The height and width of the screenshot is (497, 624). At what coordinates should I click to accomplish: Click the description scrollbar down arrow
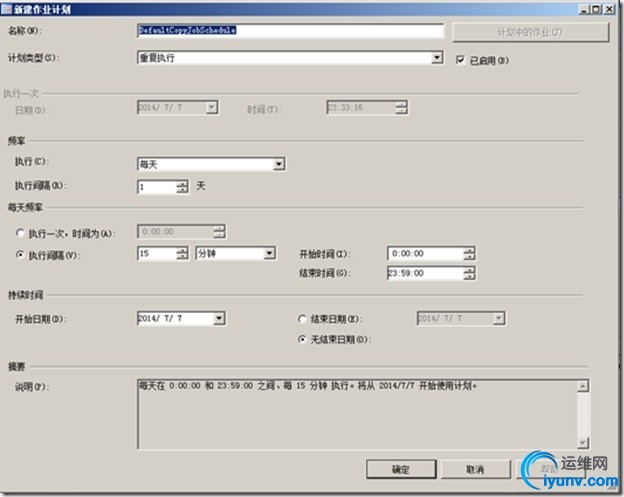point(583,442)
